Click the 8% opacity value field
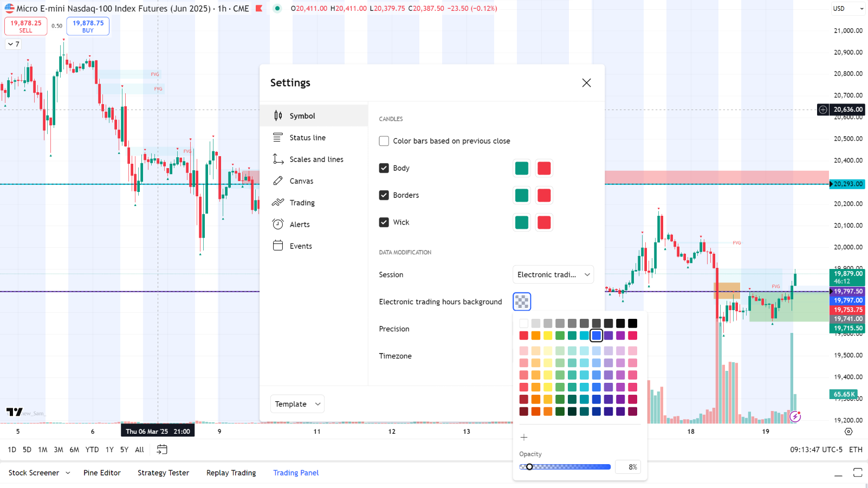 [628, 466]
